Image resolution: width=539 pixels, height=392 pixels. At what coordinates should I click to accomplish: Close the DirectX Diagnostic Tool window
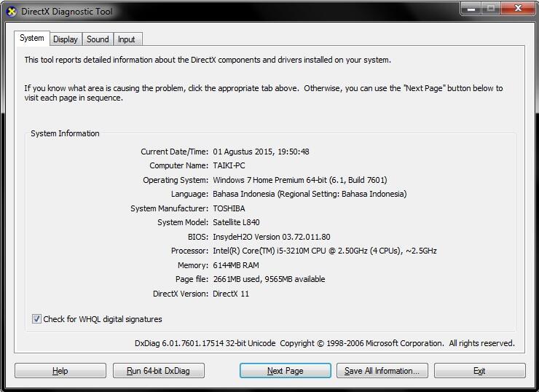click(x=518, y=9)
